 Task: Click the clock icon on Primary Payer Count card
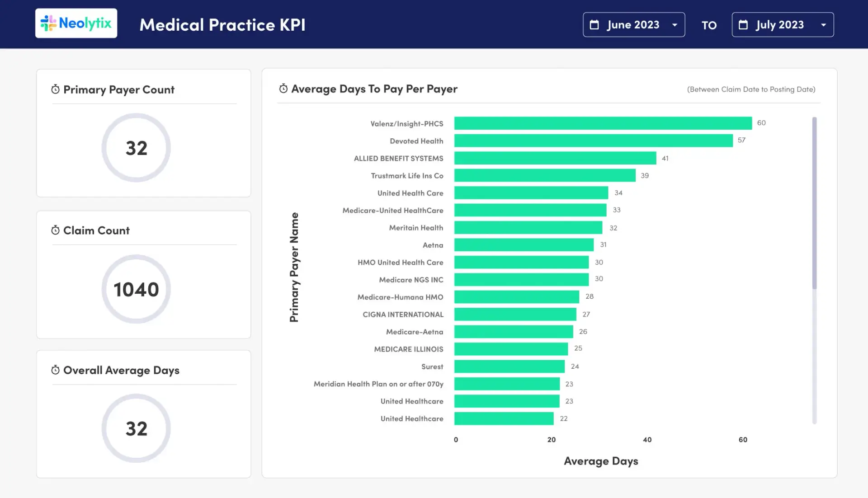pyautogui.click(x=55, y=89)
